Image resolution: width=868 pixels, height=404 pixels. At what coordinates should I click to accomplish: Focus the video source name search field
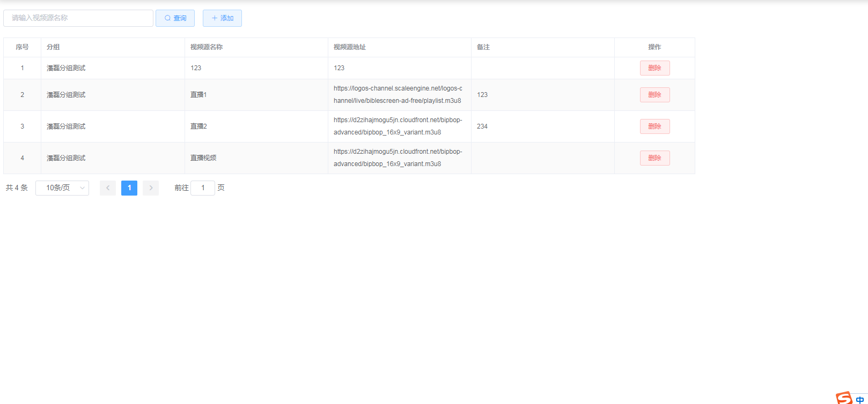coord(78,18)
